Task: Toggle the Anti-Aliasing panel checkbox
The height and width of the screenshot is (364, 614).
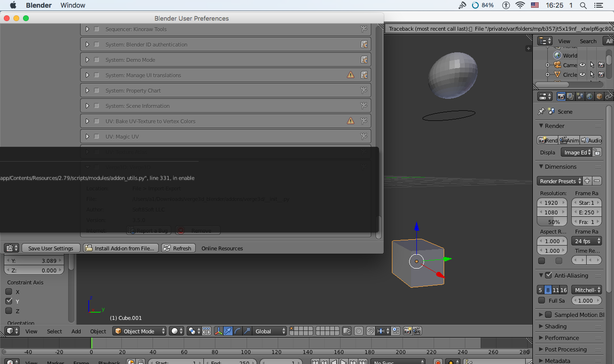Action: tap(548, 275)
